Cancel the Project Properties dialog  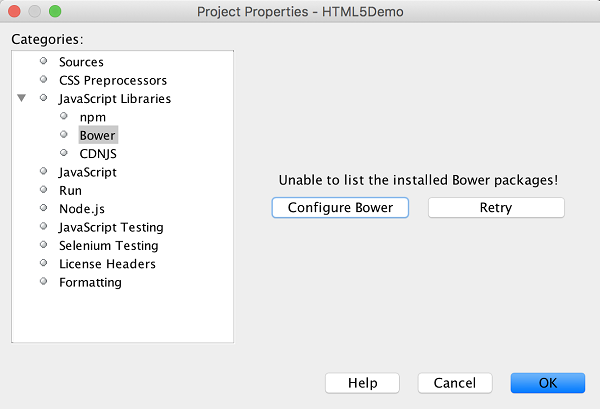(455, 383)
